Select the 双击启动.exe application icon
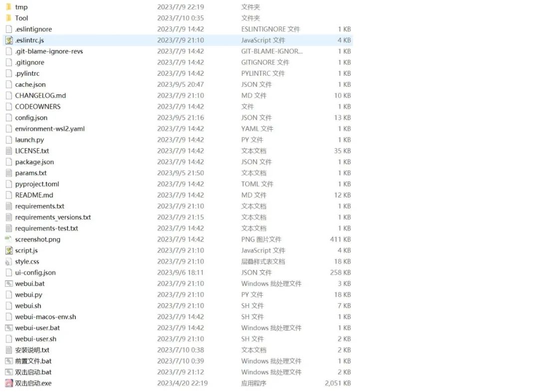The image size is (539, 392). click(8, 383)
